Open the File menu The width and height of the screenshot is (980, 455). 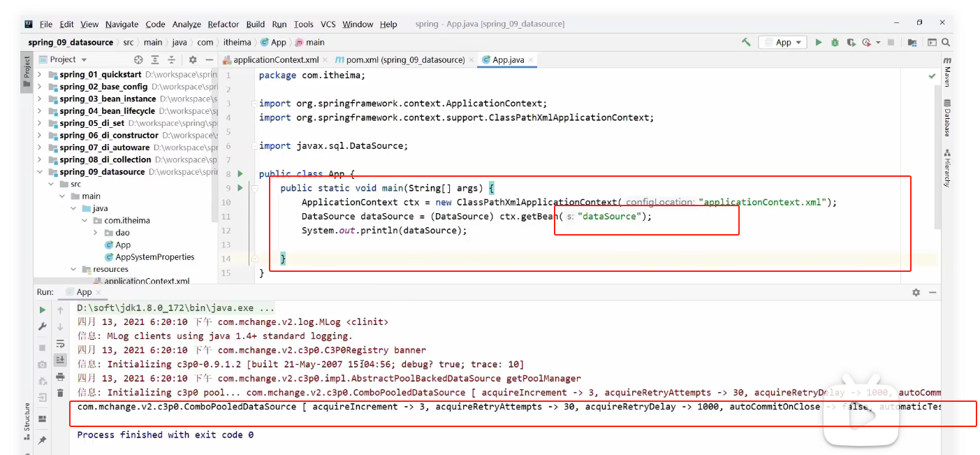tap(46, 24)
